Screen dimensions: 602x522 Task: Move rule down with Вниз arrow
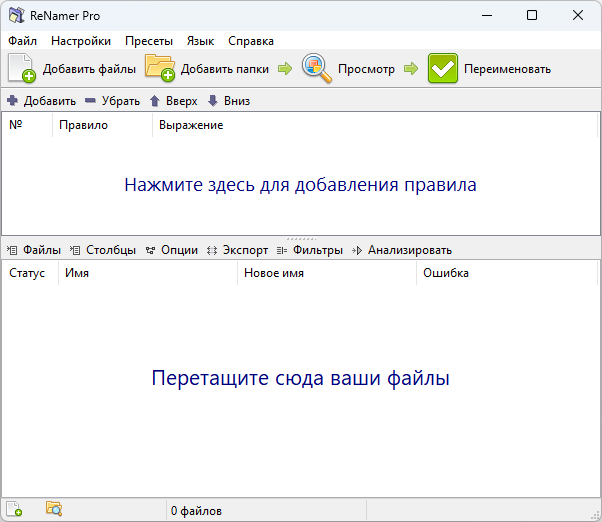coord(212,101)
